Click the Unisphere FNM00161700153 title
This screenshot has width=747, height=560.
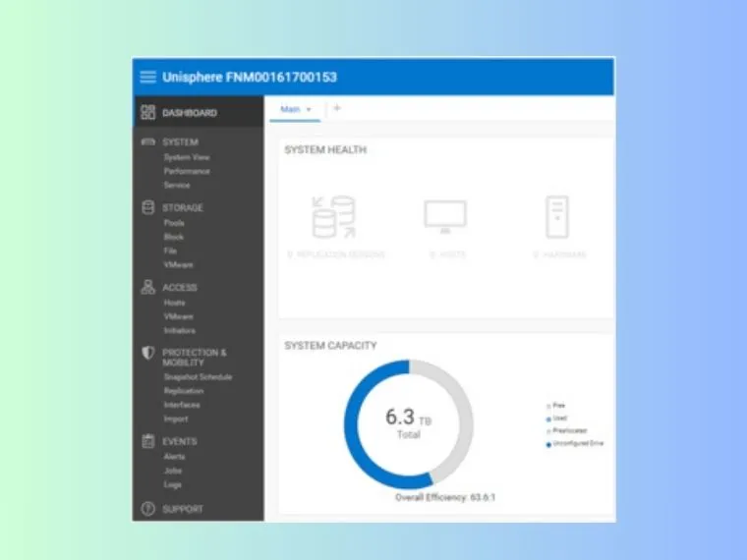click(x=250, y=77)
